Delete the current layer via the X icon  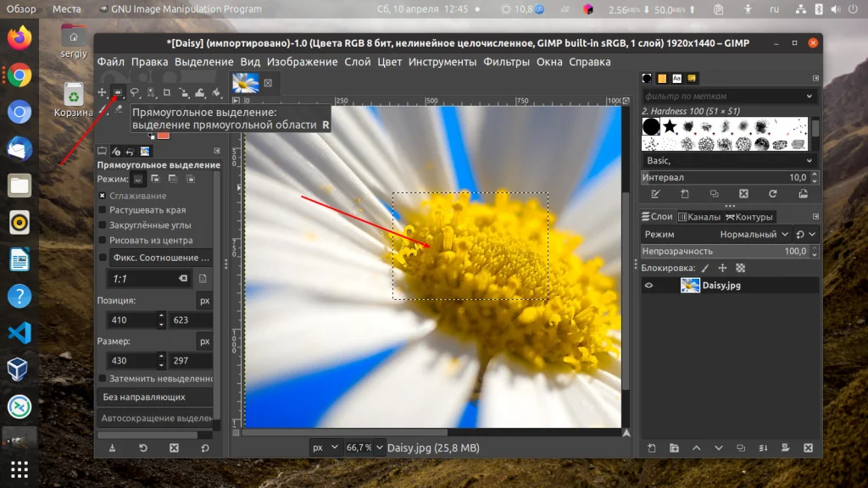807,448
